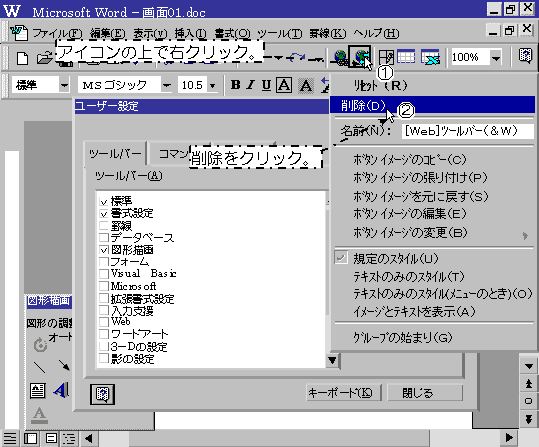Toggle Italic text formatting
The height and width of the screenshot is (447, 539).
point(251,85)
